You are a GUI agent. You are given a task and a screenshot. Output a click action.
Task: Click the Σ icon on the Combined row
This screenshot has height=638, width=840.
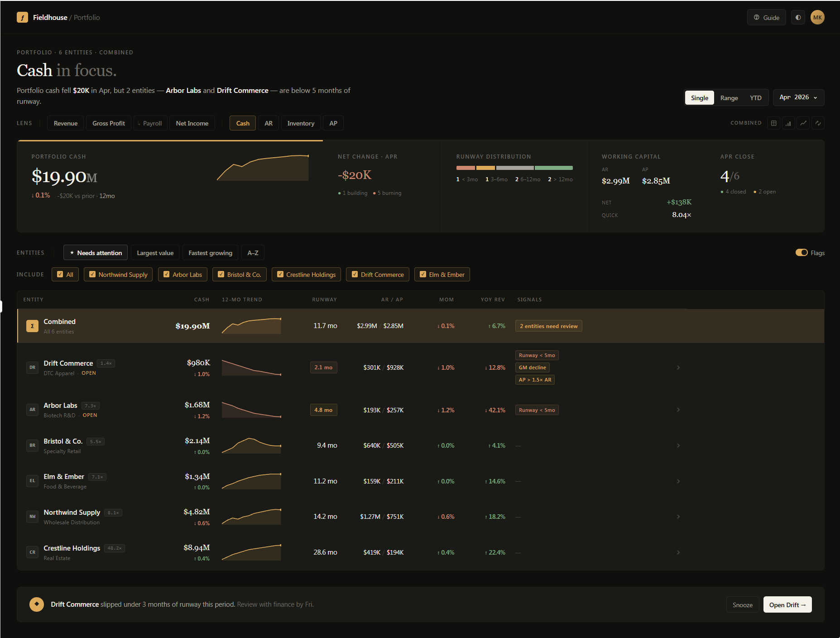tap(32, 326)
